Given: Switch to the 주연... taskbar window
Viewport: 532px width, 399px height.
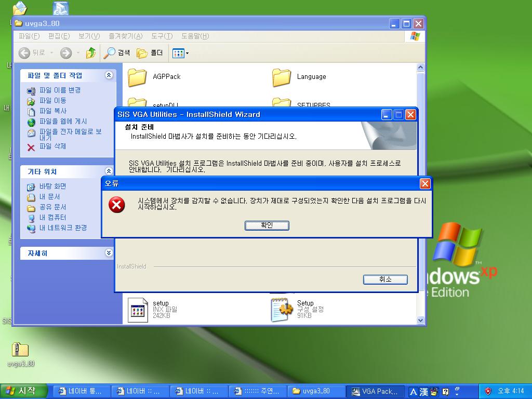Looking at the screenshot, I should point(257,392).
